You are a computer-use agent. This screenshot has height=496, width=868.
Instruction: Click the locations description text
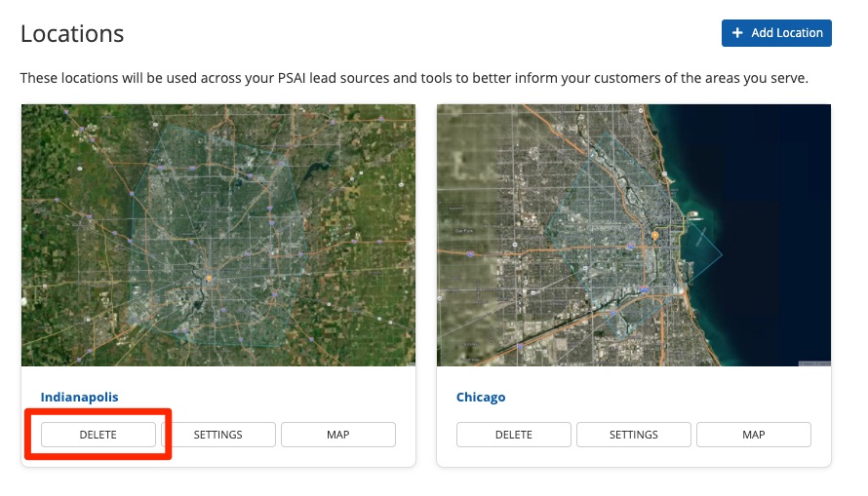coord(414,78)
